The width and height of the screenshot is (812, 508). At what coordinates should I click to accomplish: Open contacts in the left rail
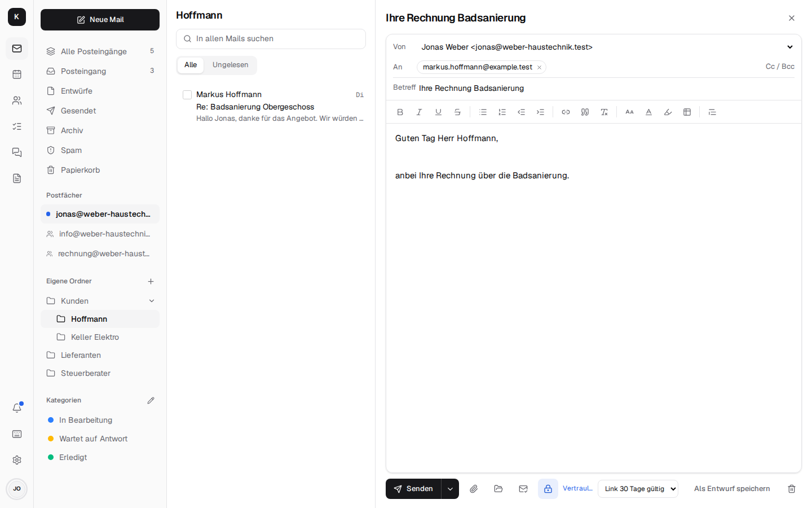point(17,100)
